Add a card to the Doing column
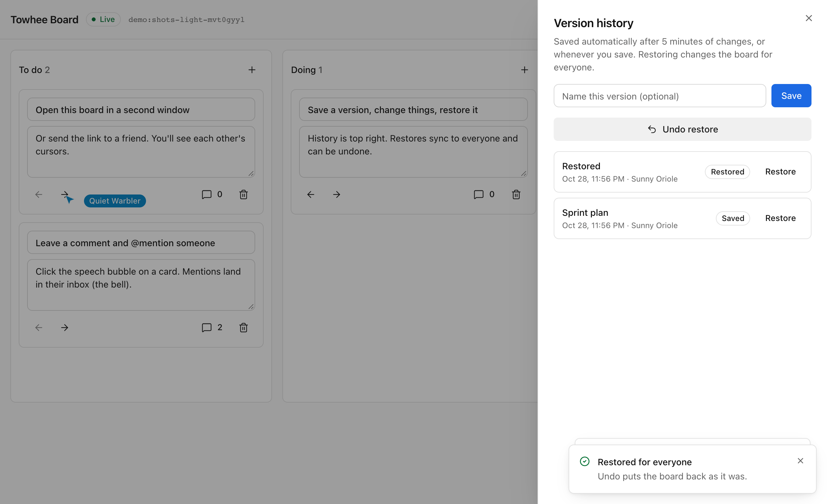 coord(524,70)
